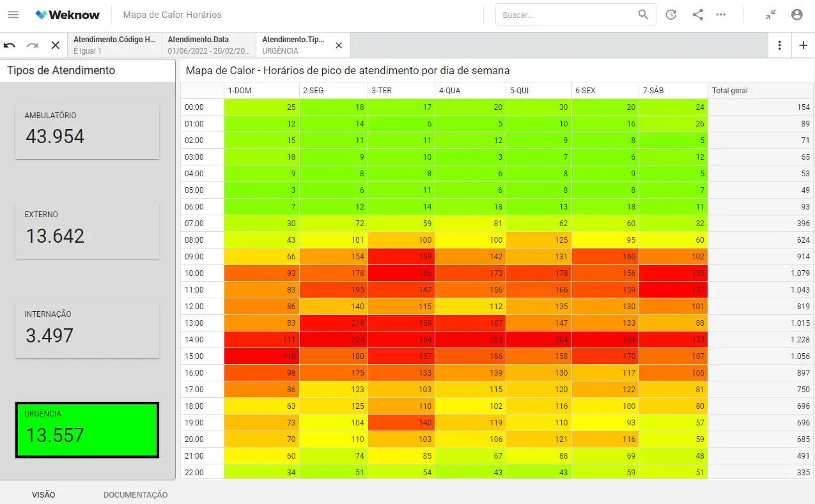Click the 7-SÁB cell 137 at 11:00
815x504 pixels.
click(x=673, y=290)
